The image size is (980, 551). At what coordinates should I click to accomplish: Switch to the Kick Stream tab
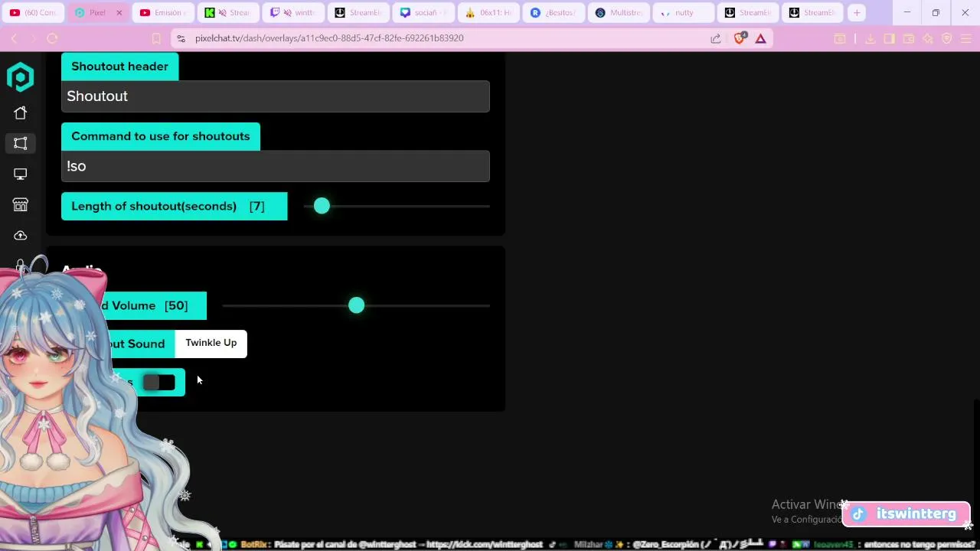pos(228,12)
